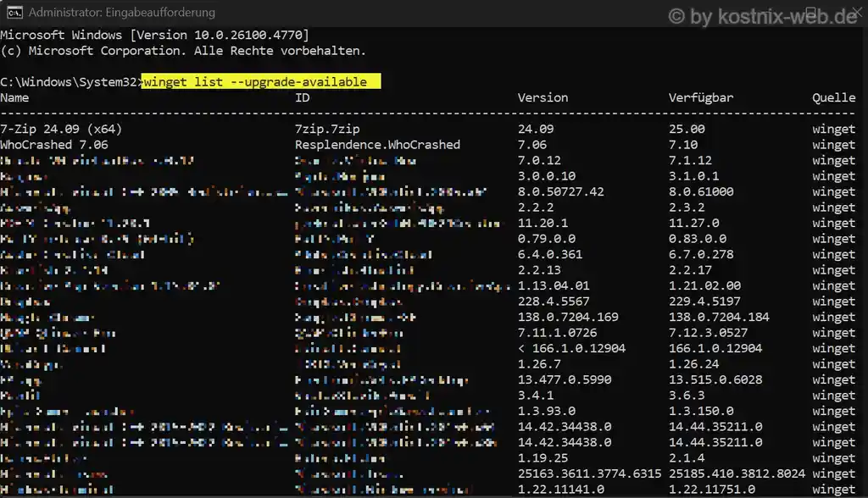The height and width of the screenshot is (498, 868).
Task: Click the 'Verfügbar' column header
Action: [x=701, y=98]
